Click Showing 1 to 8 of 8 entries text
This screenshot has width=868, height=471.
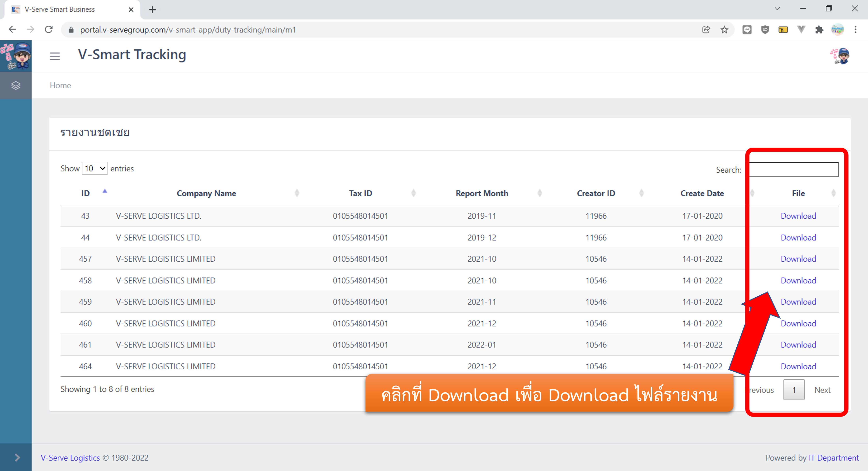[107, 389]
